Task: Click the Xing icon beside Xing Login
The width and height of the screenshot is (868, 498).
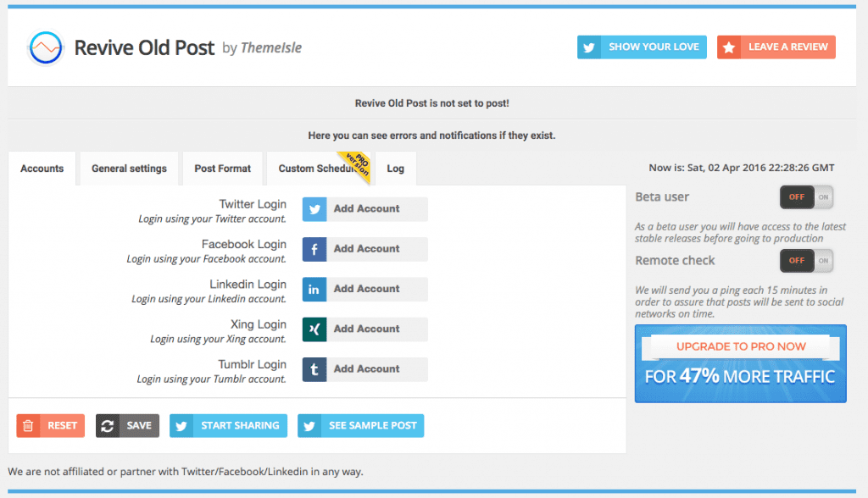Action: [314, 329]
